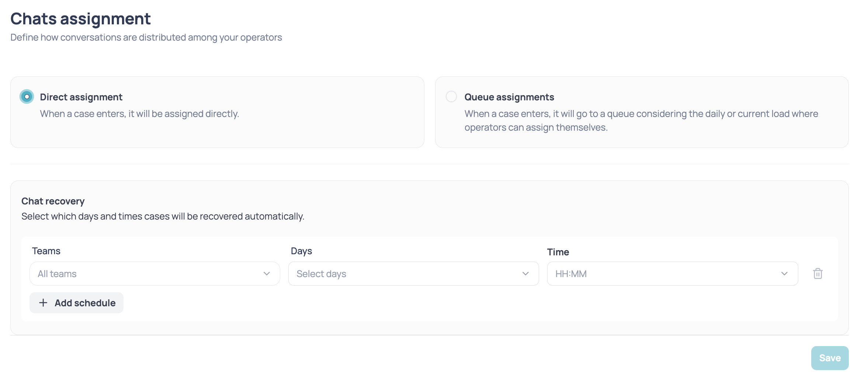Image resolution: width=868 pixels, height=383 pixels.
Task: Click the Queue assignments title text
Action: [x=509, y=97]
